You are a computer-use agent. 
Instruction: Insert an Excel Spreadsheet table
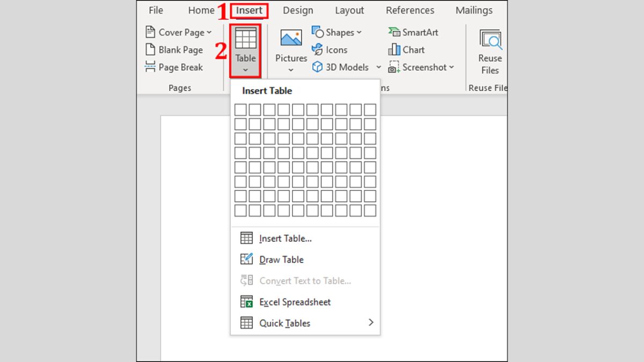295,302
